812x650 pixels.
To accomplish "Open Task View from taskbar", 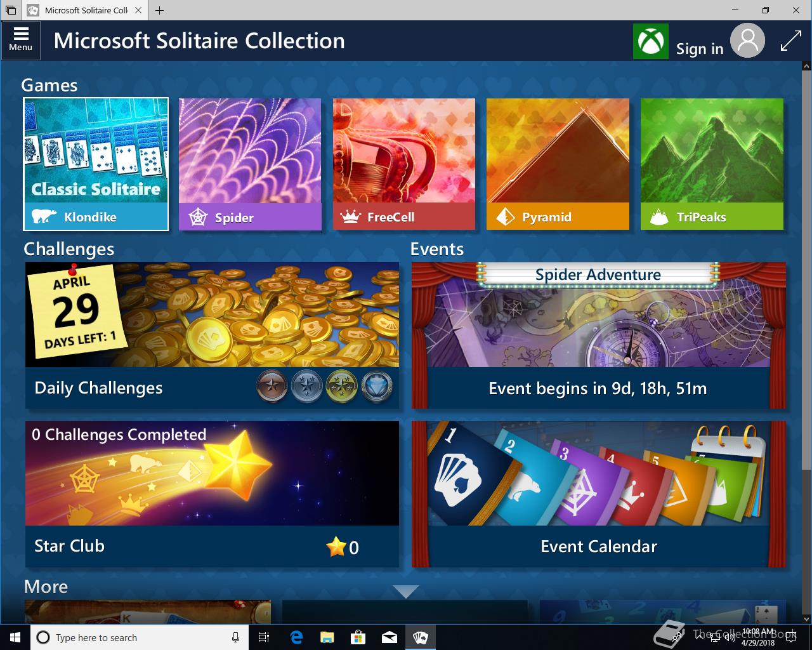I will coord(264,637).
